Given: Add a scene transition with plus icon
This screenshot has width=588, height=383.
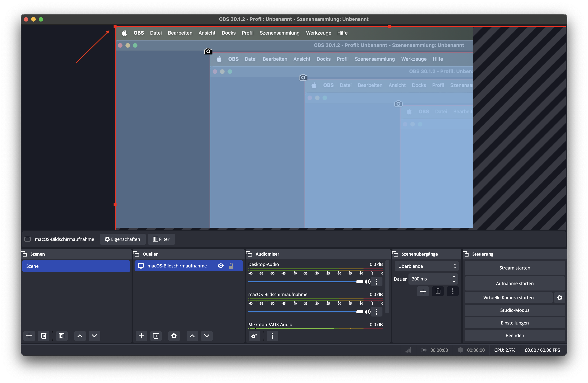Looking at the screenshot, I should (423, 291).
